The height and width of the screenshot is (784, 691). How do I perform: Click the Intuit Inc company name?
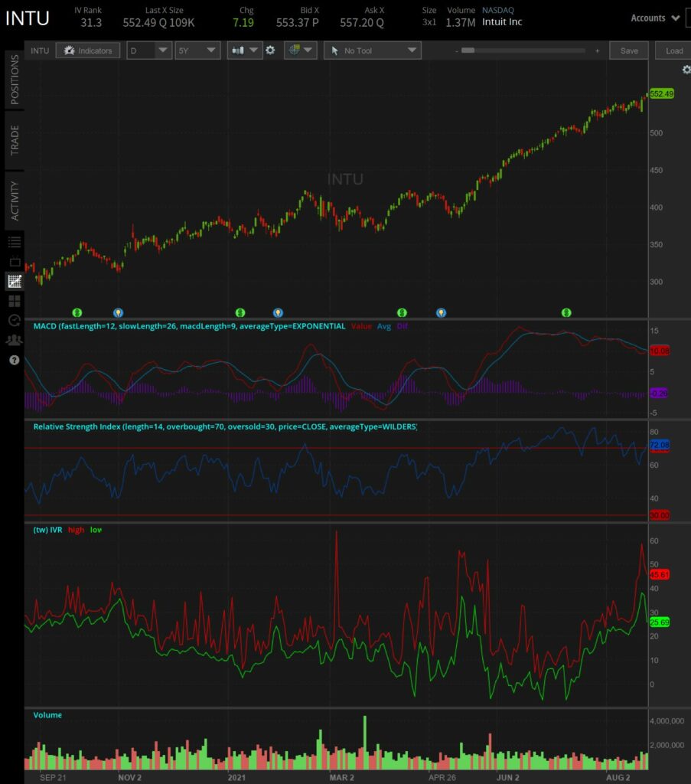pos(502,22)
